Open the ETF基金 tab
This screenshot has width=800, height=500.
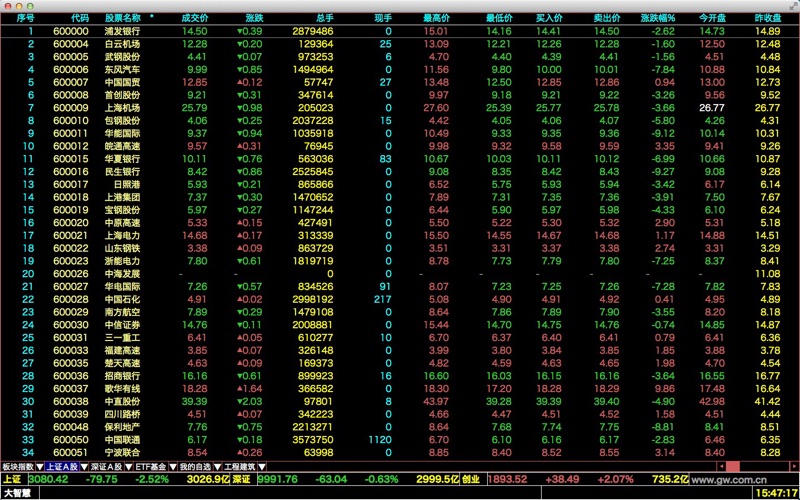pos(151,466)
